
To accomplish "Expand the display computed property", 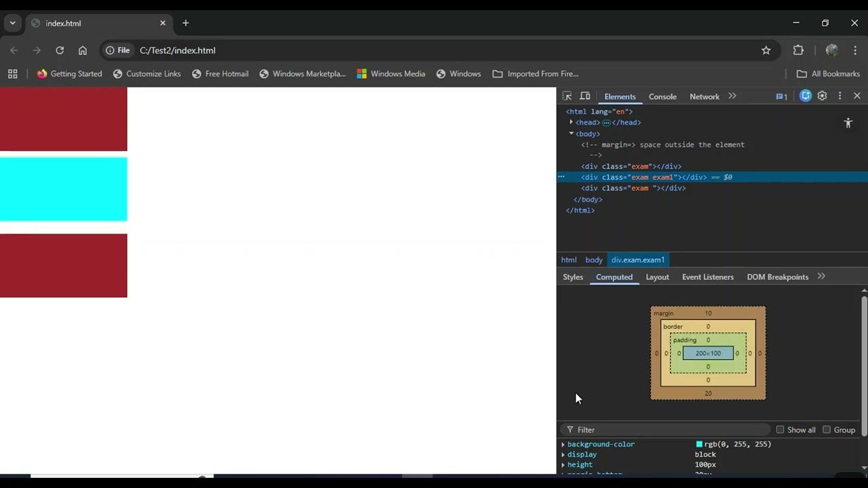I will [563, 455].
